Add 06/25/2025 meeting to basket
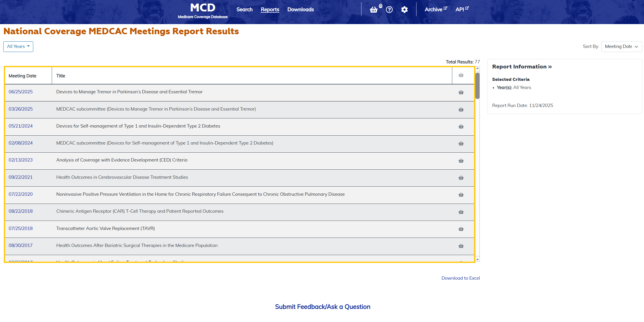 coord(461,92)
